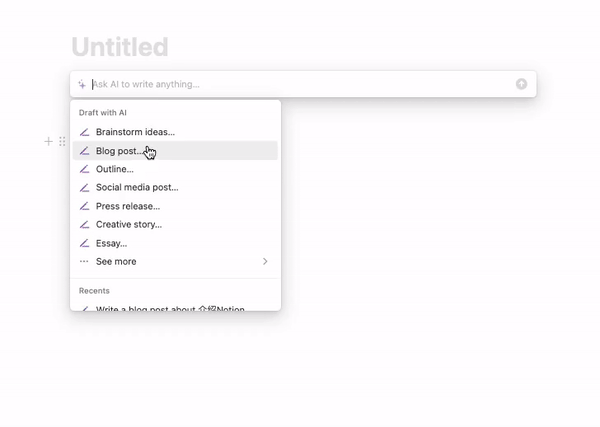Click the recent blog post about Notion prompt
This screenshot has width=600, height=427.
coord(170,308)
